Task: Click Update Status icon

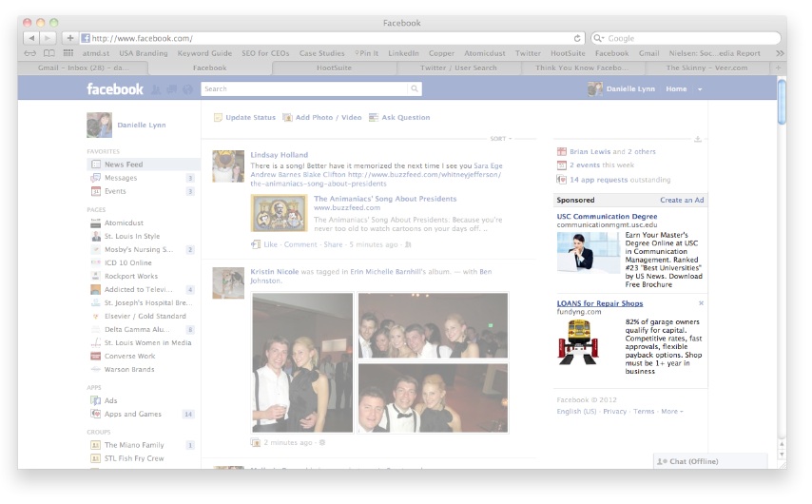Action: pos(218,118)
